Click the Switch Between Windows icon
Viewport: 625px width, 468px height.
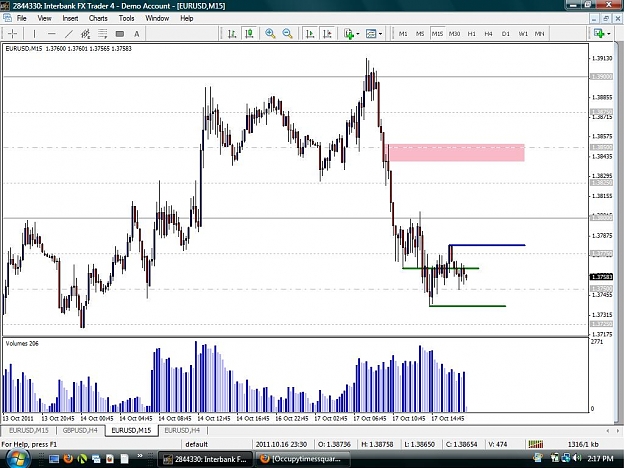point(96,459)
